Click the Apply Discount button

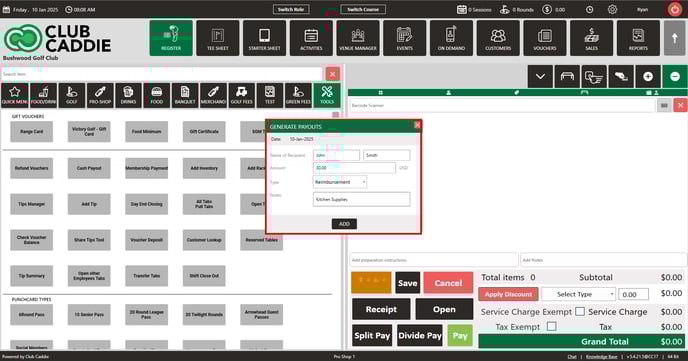[x=508, y=294]
